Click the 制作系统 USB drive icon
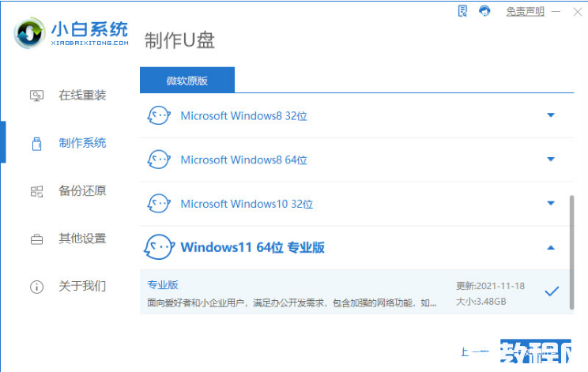 coord(36,144)
